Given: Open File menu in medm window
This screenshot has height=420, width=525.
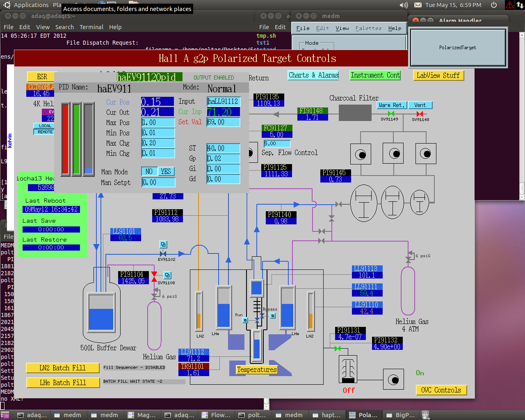Looking at the screenshot, I should point(303,28).
